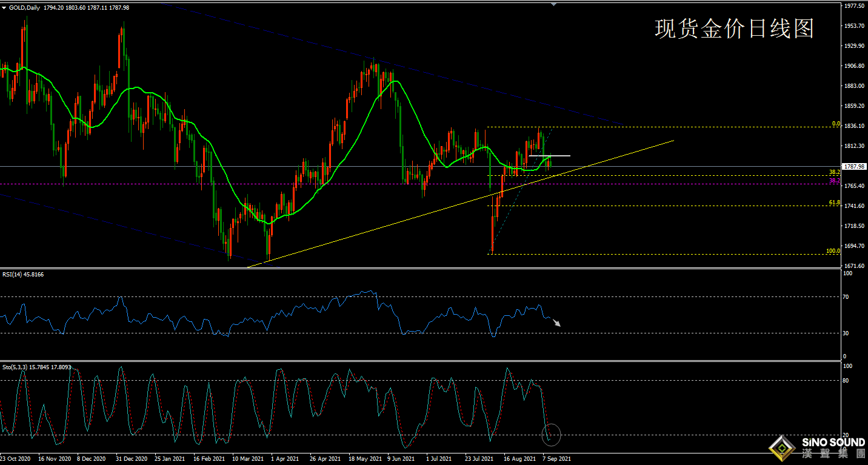
Task: Click the Fibonacci 0.0 level label
Action: (x=835, y=124)
